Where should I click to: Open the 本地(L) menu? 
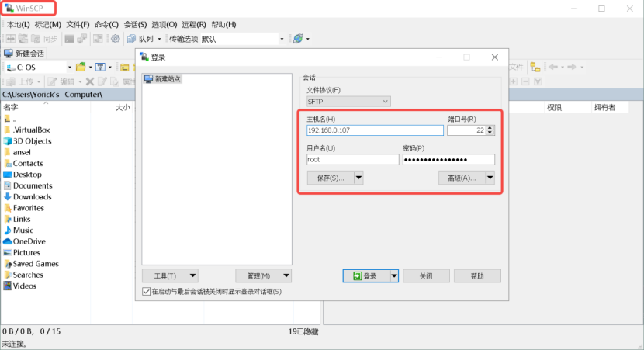click(18, 25)
